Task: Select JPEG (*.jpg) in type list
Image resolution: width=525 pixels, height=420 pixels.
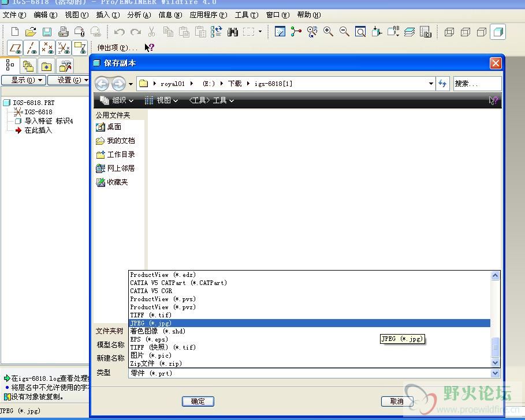Action: coord(310,323)
